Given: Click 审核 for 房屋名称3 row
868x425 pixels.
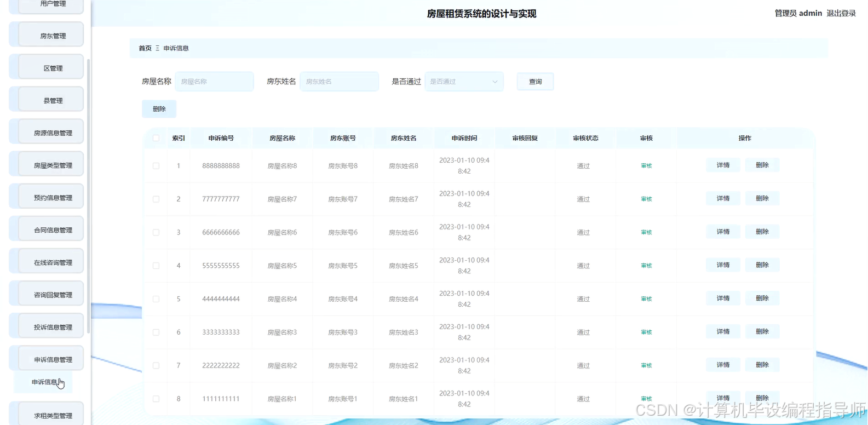Looking at the screenshot, I should tap(646, 332).
